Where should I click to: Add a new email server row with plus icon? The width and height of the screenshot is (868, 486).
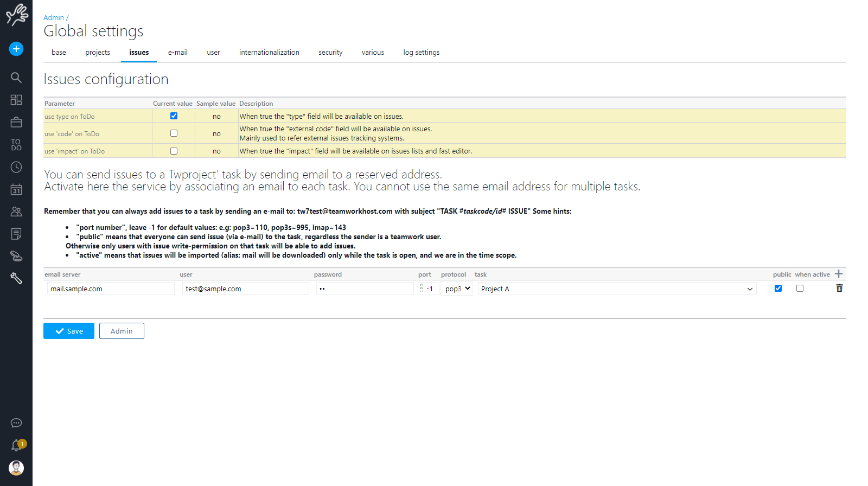(839, 274)
